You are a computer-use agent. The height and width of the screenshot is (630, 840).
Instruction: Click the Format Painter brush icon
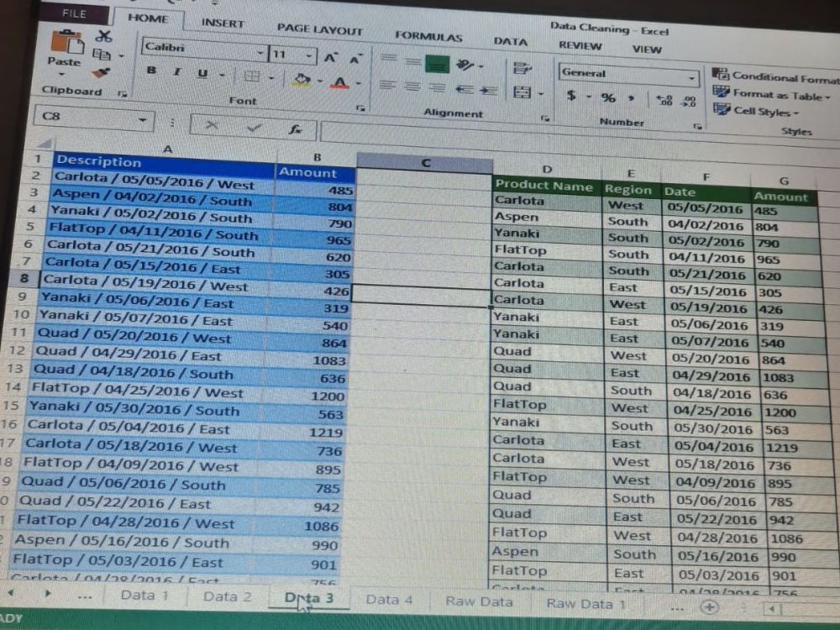pyautogui.click(x=101, y=72)
